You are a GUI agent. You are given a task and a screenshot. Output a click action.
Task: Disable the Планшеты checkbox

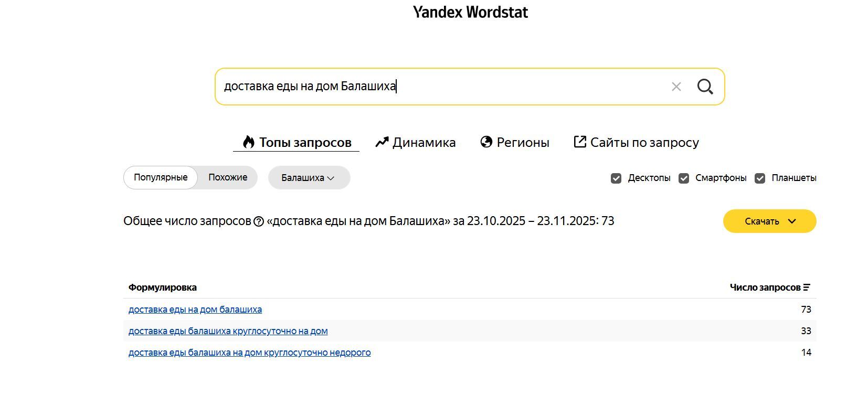(760, 178)
